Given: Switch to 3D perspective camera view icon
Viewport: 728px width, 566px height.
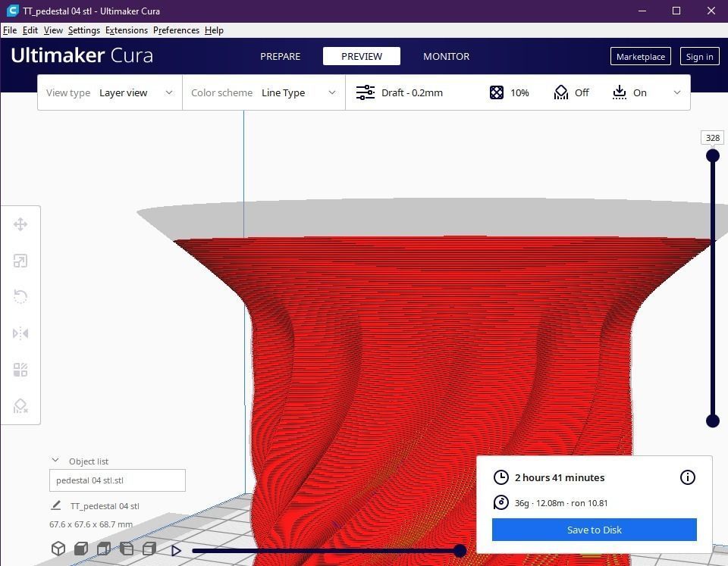Looking at the screenshot, I should 58,549.
